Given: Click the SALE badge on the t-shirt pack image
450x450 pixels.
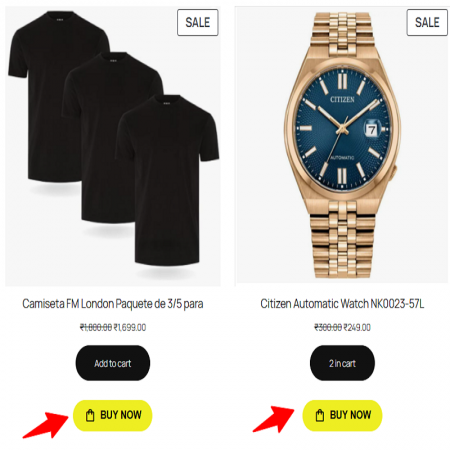Looking at the screenshot, I should pyautogui.click(x=198, y=22).
